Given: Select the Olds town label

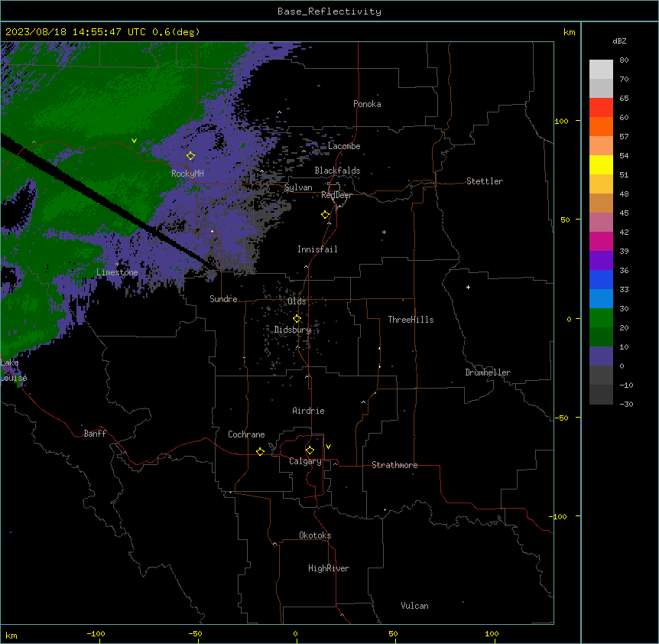Looking at the screenshot, I should point(297,301).
